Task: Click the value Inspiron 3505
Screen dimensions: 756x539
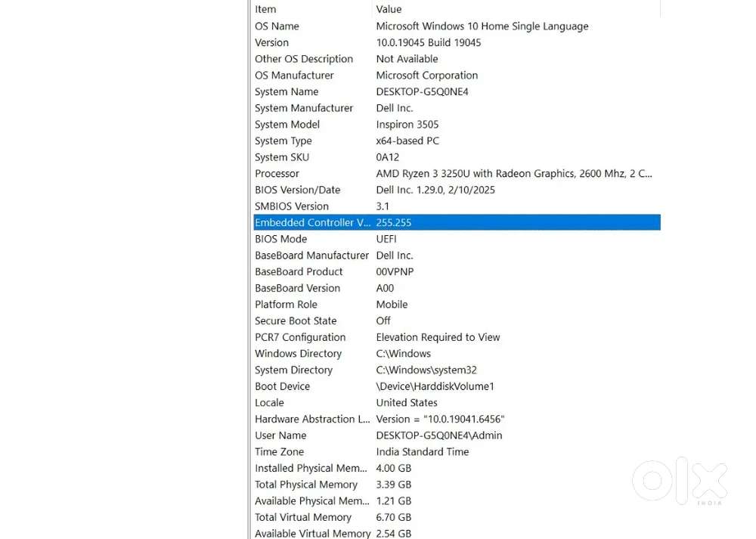Action: [407, 125]
